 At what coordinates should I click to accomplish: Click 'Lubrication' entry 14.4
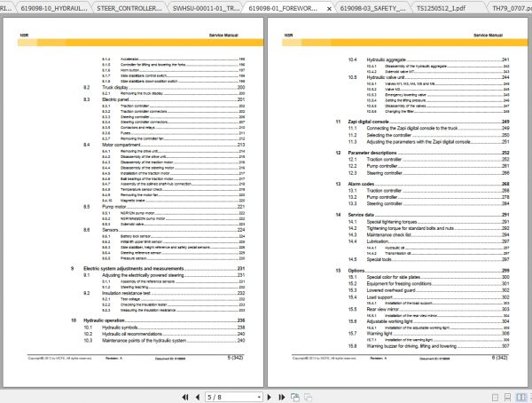point(378,241)
